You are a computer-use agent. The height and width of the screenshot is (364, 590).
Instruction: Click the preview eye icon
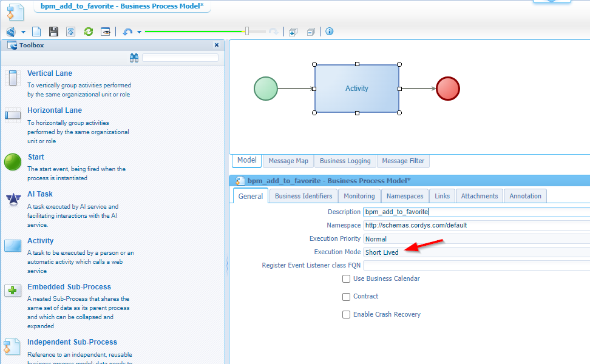[106, 32]
